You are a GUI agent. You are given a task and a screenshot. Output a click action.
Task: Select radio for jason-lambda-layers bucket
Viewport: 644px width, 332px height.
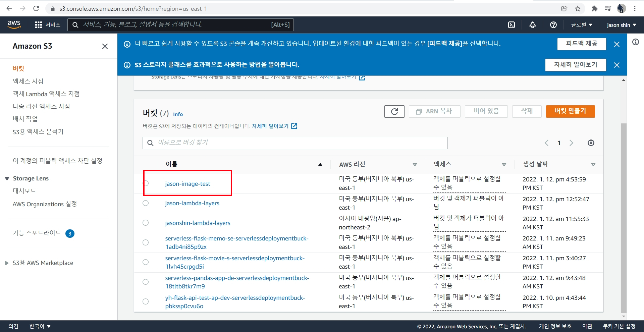click(146, 203)
